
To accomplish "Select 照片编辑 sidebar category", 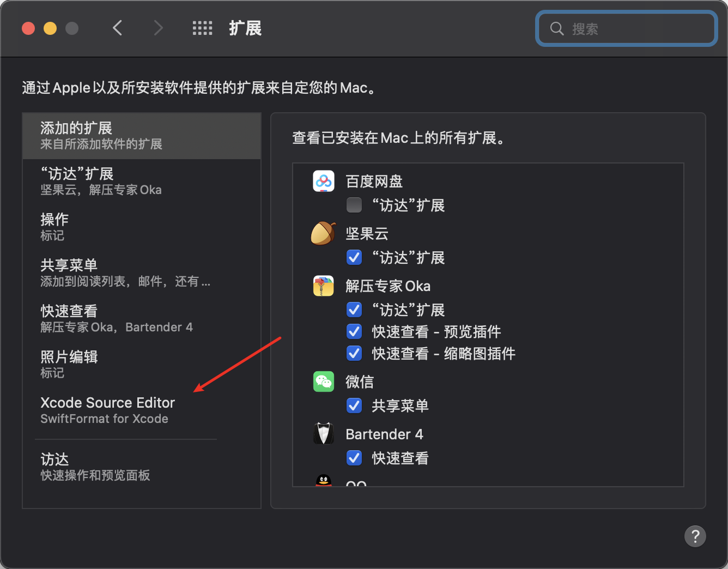I will click(x=142, y=365).
